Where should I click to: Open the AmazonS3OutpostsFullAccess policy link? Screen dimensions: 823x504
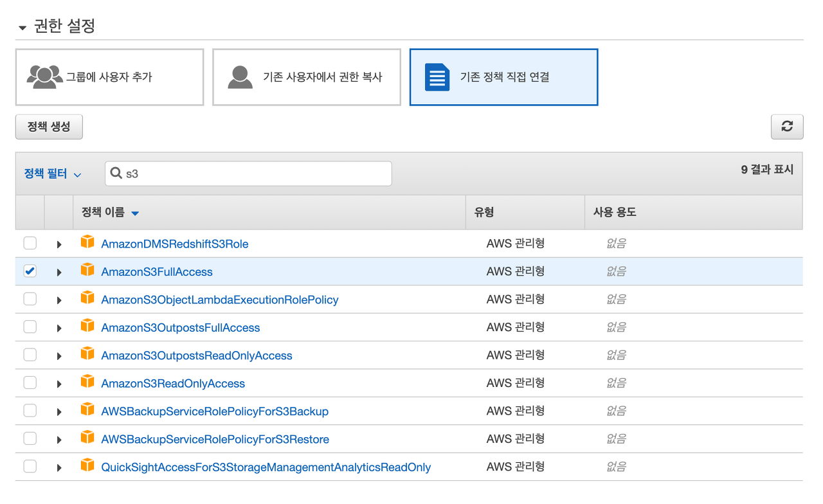(181, 328)
